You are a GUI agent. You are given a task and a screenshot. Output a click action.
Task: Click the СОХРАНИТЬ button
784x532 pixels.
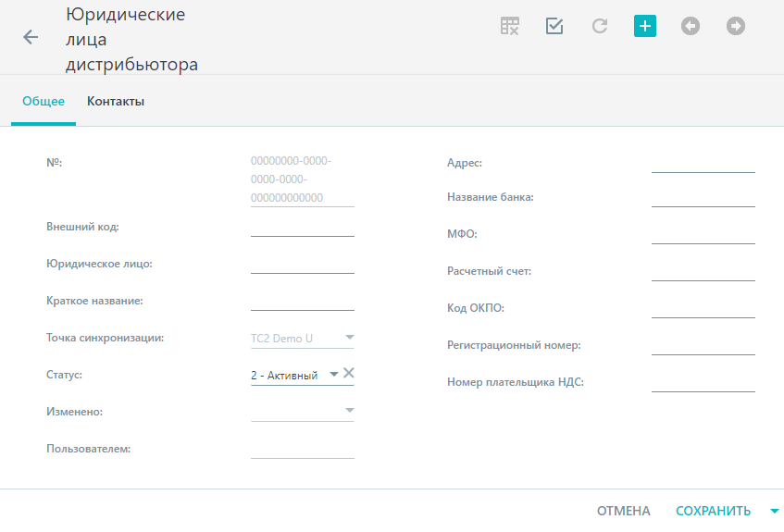713,511
